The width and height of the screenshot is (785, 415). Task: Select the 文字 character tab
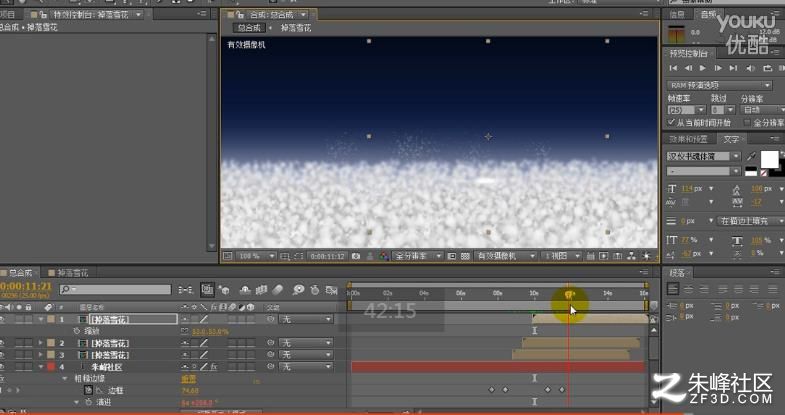(x=731, y=139)
